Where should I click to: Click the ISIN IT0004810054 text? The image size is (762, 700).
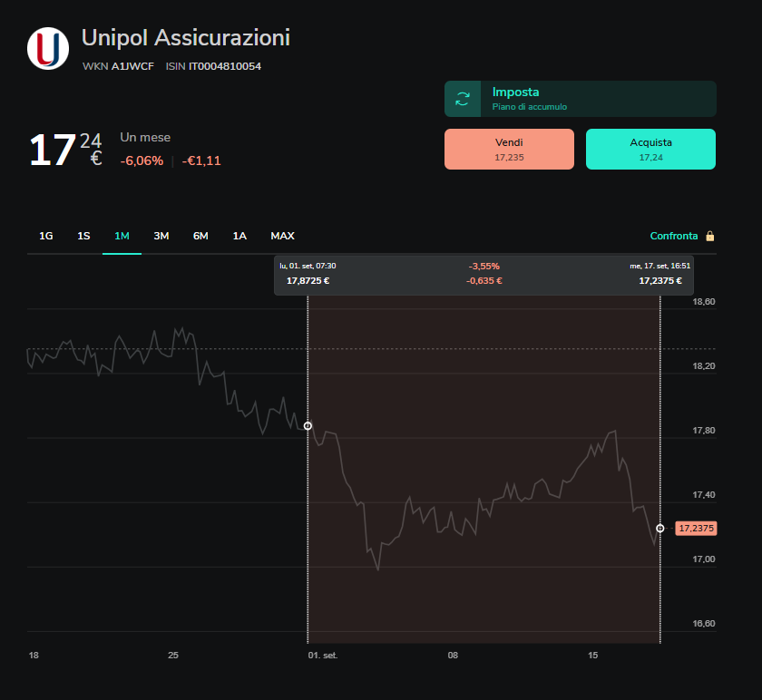[213, 66]
